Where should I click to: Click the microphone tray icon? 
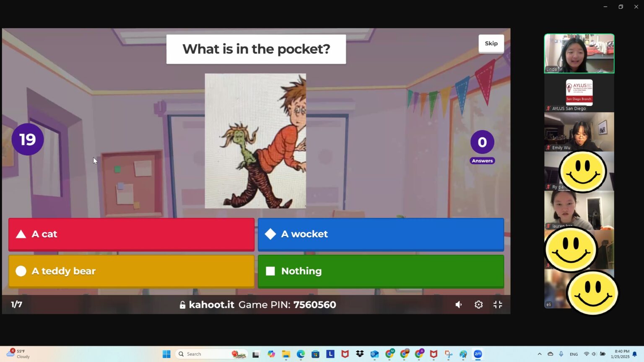(x=561, y=354)
